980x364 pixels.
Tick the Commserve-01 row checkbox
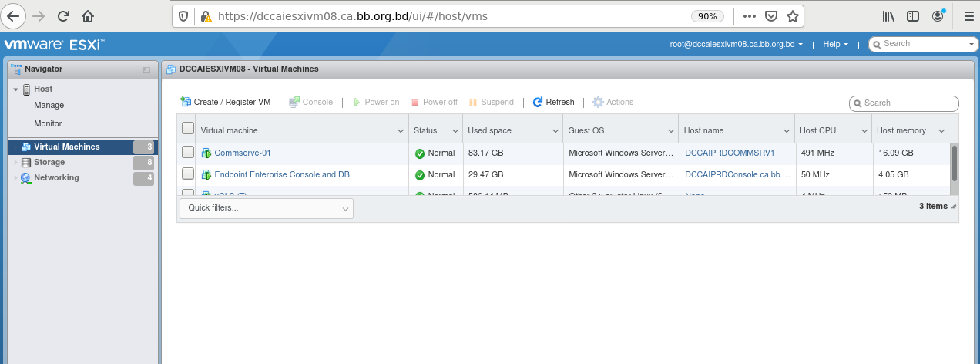[x=188, y=152]
